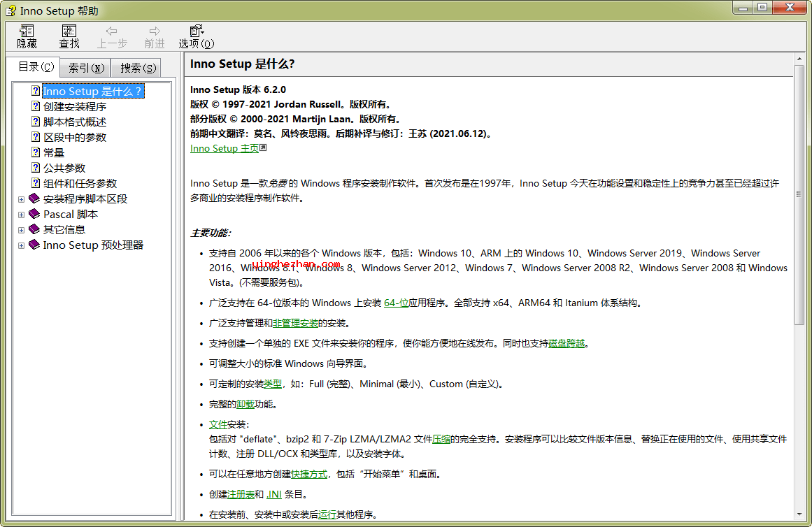Click the 隐藏 (Hide) toolbar icon
This screenshot has width=812, height=527.
(27, 31)
